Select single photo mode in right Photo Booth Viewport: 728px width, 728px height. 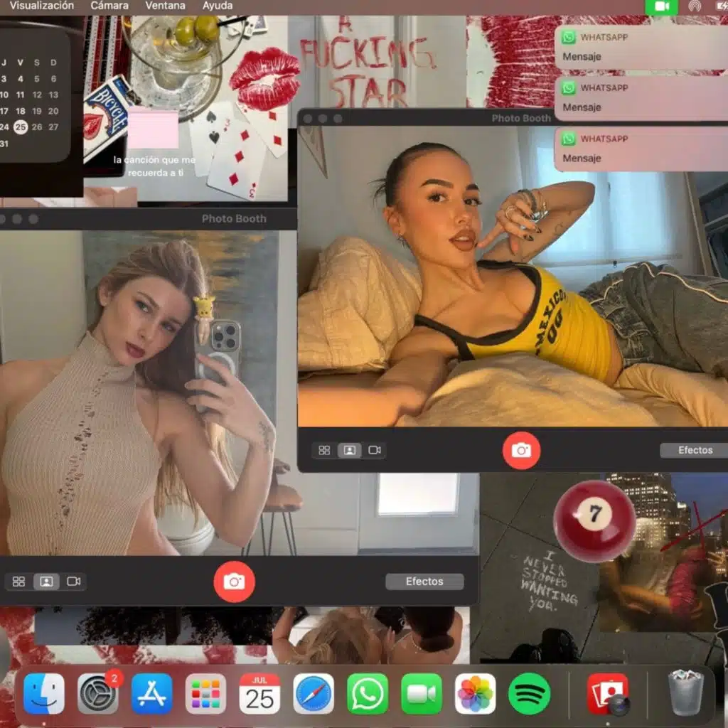(x=349, y=450)
